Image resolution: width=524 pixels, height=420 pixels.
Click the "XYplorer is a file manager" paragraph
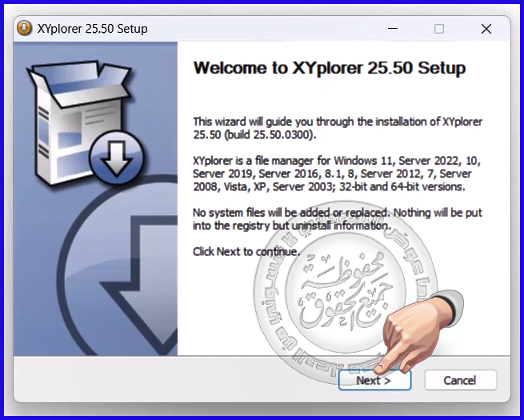(336, 174)
